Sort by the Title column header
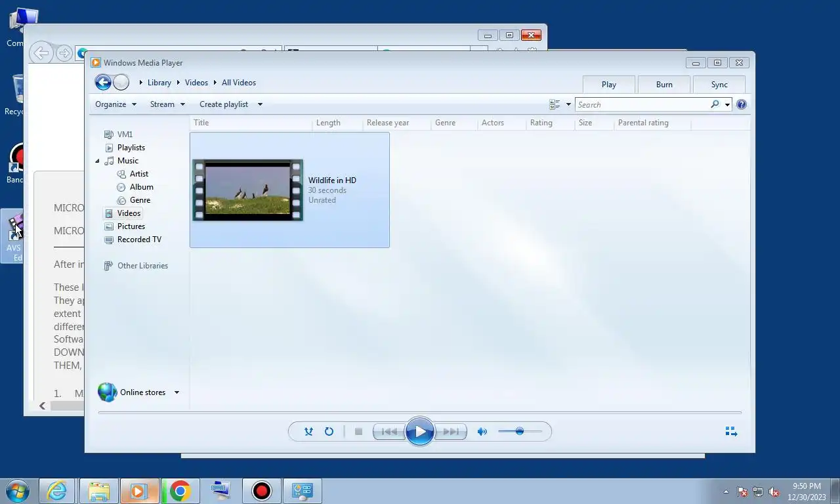Image resolution: width=840 pixels, height=504 pixels. point(251,123)
